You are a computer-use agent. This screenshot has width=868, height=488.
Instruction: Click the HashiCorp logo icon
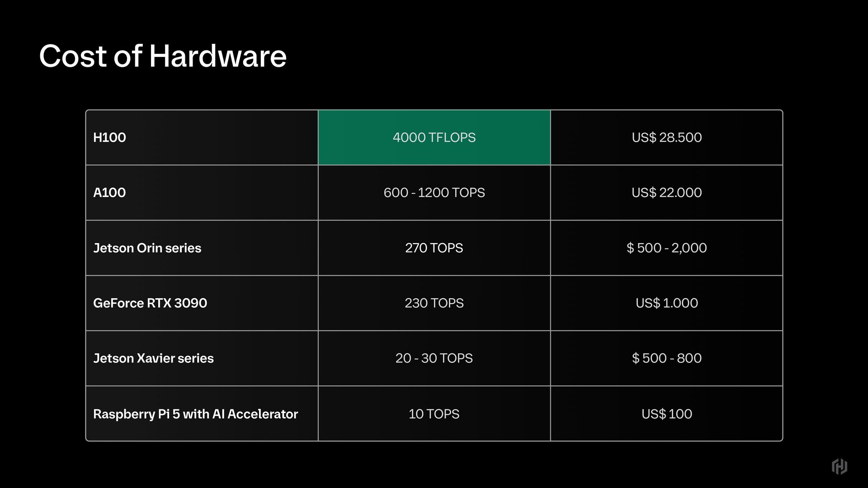840,466
